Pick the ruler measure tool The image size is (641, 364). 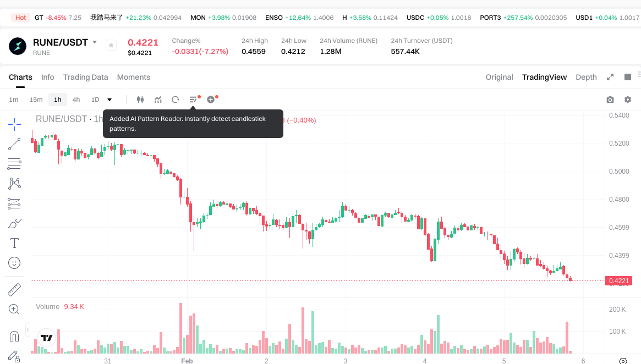coord(14,289)
